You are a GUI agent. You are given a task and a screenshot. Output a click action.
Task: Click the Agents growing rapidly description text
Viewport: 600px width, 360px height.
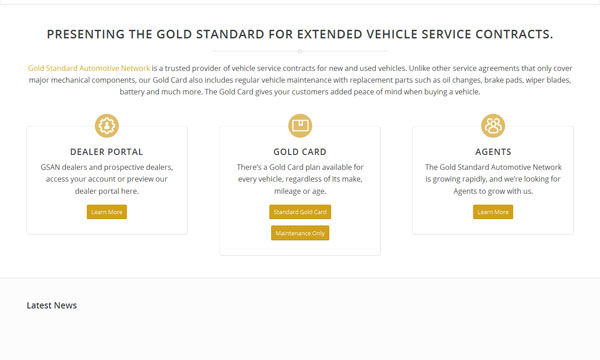[x=493, y=179]
